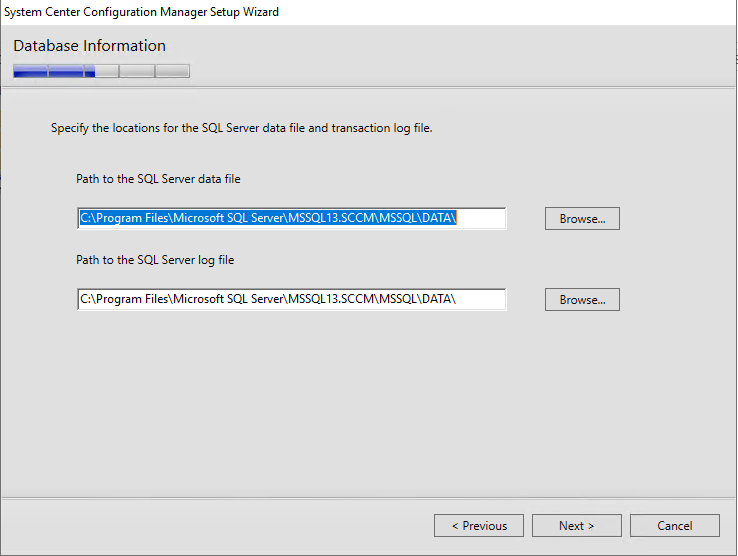
Task: Click the Setup Wizard window title
Action: tap(141, 12)
